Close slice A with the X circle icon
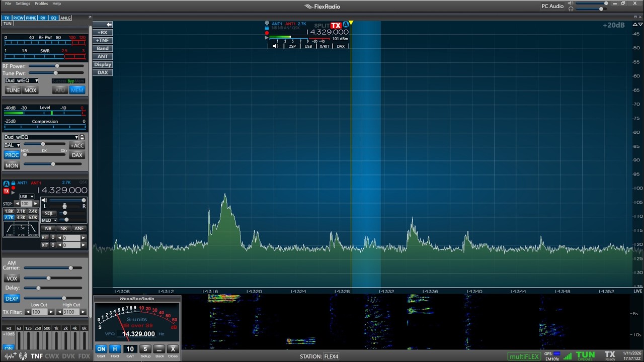The image size is (644, 362). (x=267, y=23)
